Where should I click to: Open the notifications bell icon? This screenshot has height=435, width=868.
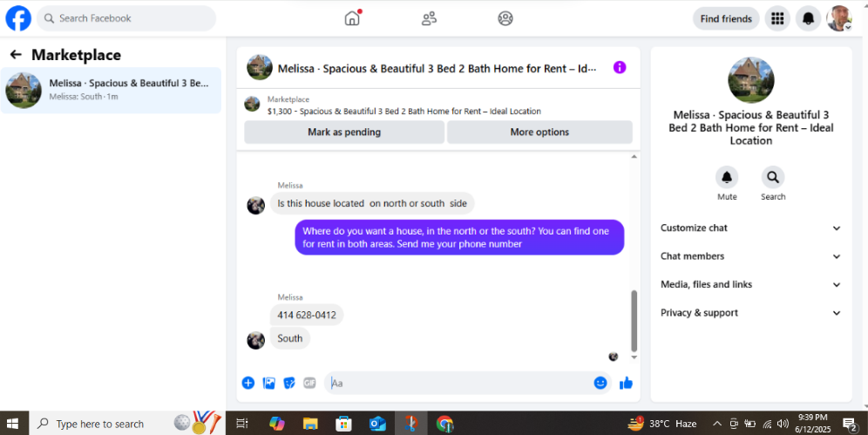[x=808, y=19]
